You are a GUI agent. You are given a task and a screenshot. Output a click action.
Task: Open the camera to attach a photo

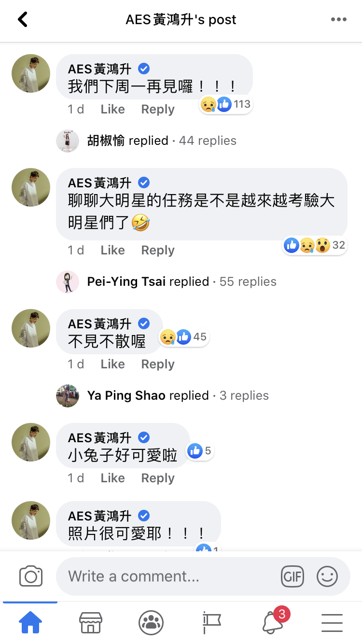(31, 576)
